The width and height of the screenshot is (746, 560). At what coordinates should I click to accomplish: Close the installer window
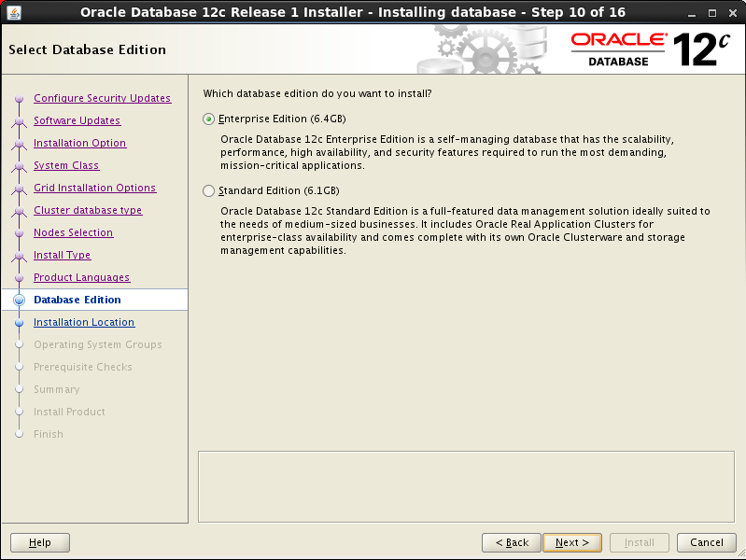click(x=733, y=13)
